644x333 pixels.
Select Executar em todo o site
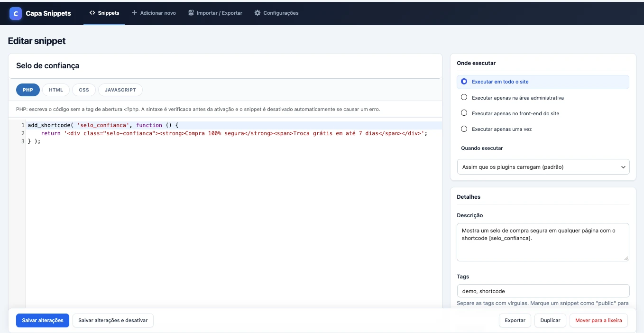[x=543, y=82]
